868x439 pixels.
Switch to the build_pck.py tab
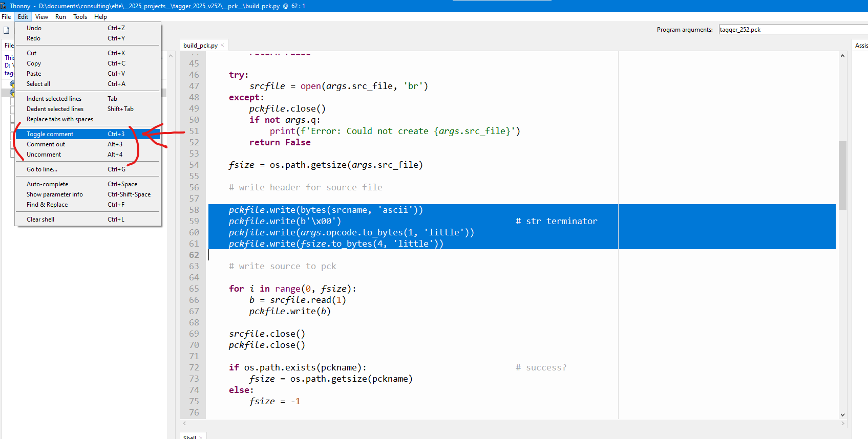click(200, 46)
